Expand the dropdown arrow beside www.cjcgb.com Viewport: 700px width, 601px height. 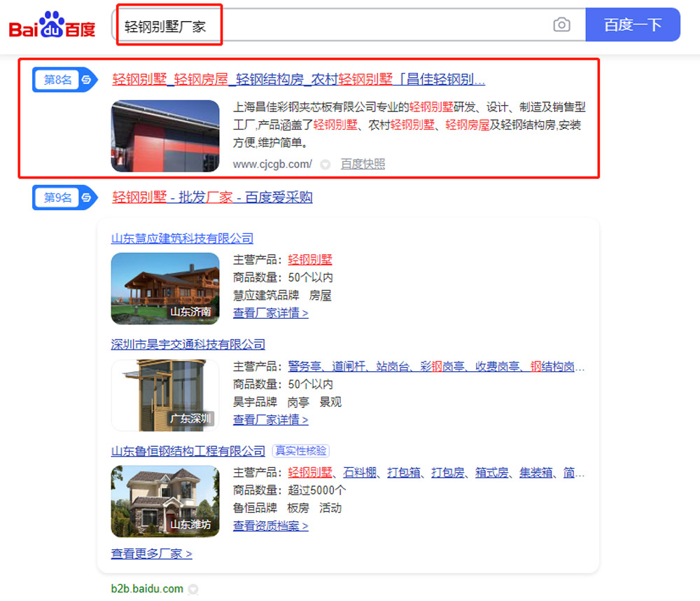click(325, 165)
